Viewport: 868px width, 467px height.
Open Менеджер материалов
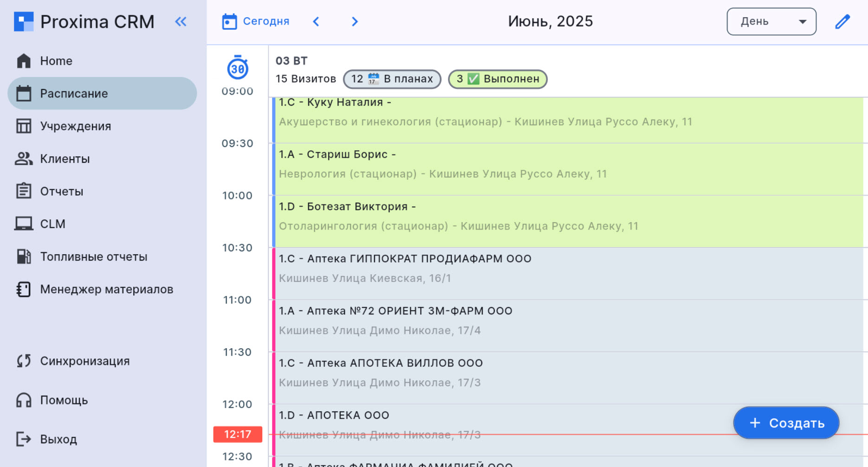[107, 289]
